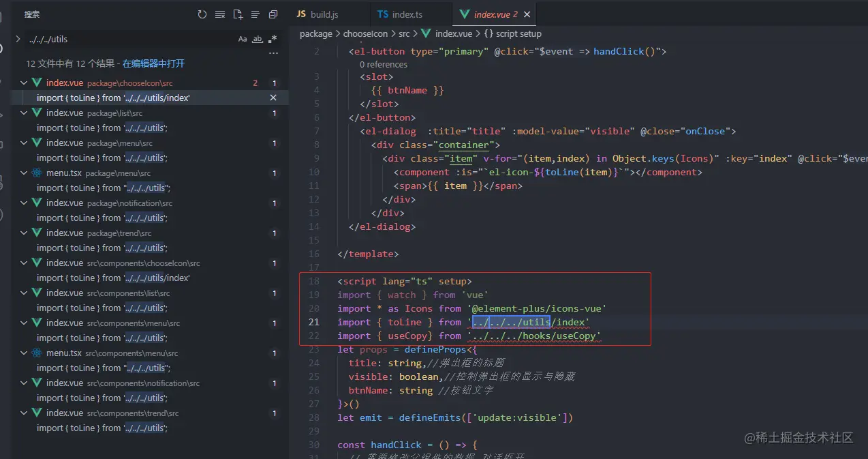Click line number 21 in gutter
This screenshot has width=868, height=459.
coord(313,322)
